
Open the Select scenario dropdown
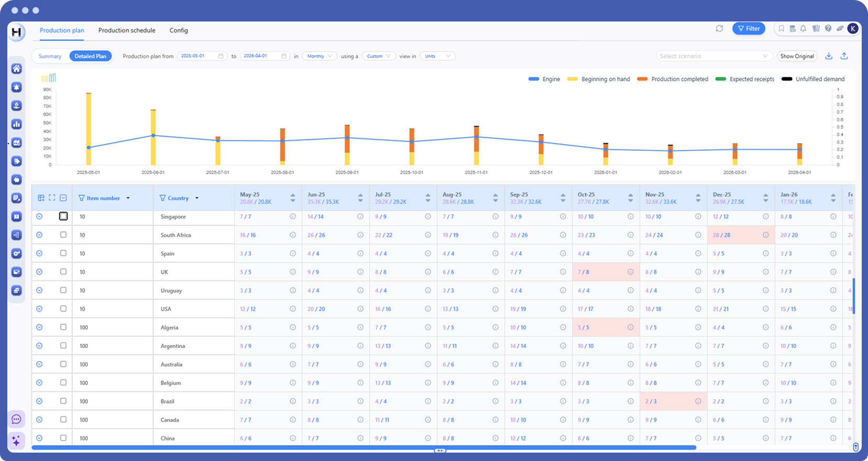pyautogui.click(x=714, y=56)
